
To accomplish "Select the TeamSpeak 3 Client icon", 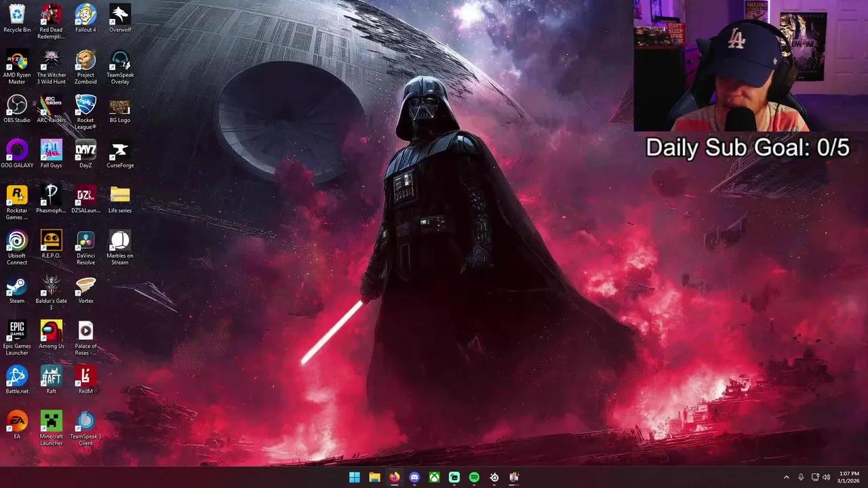I will [85, 428].
